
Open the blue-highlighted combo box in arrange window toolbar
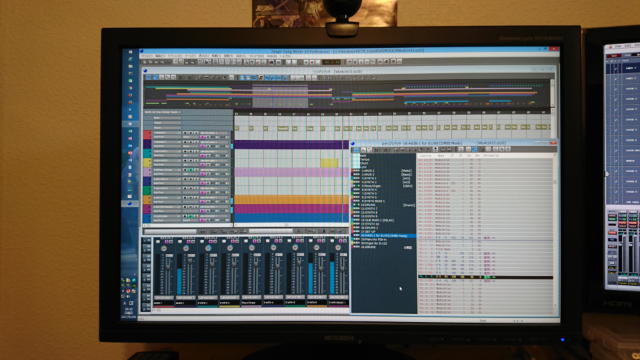(x=276, y=77)
